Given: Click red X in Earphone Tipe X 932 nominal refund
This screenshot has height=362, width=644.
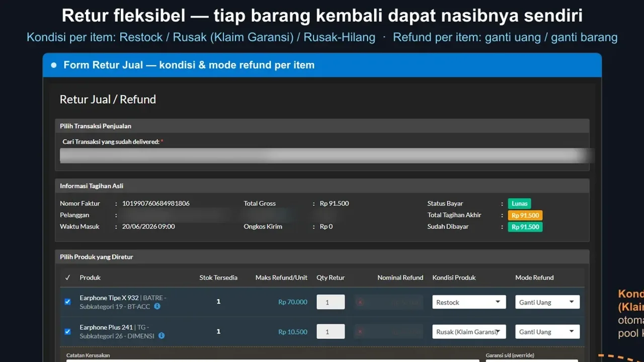Looking at the screenshot, I should click(360, 302).
